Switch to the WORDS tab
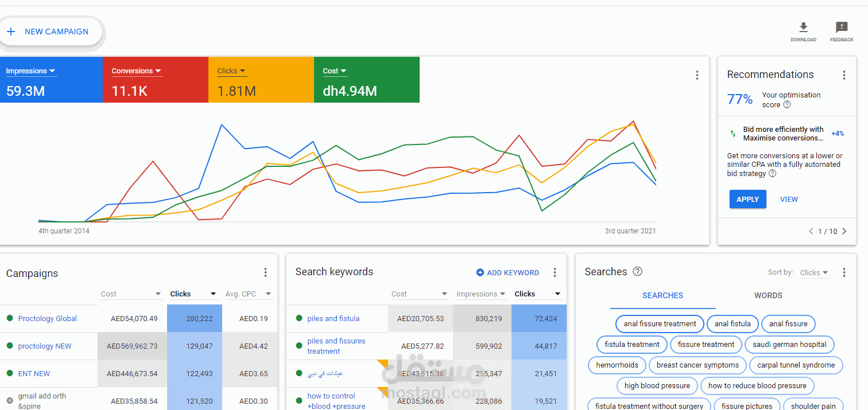 [x=768, y=295]
